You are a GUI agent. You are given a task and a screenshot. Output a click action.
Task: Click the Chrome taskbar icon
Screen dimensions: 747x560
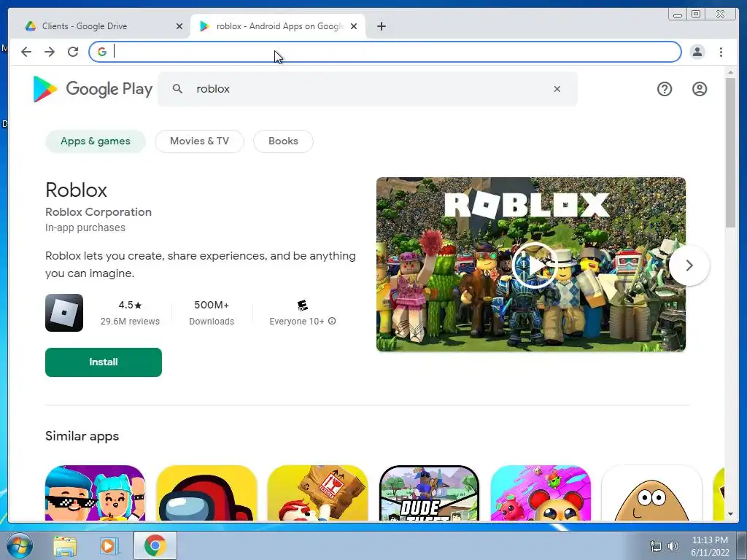click(155, 545)
